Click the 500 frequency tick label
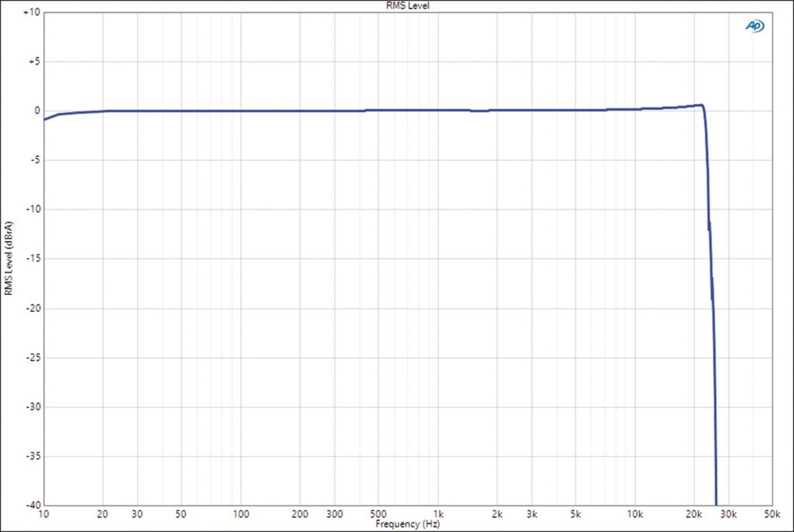Viewport: 794px width, 532px height. [378, 514]
